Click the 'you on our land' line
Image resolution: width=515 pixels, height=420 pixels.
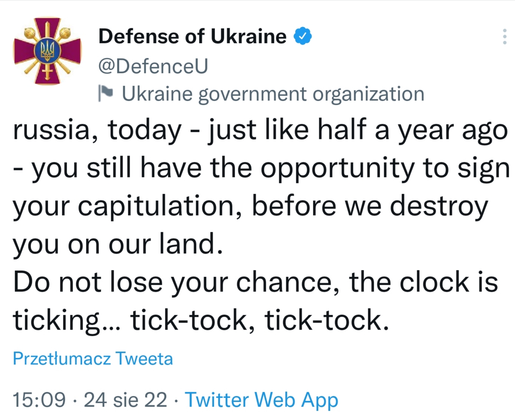point(118,244)
